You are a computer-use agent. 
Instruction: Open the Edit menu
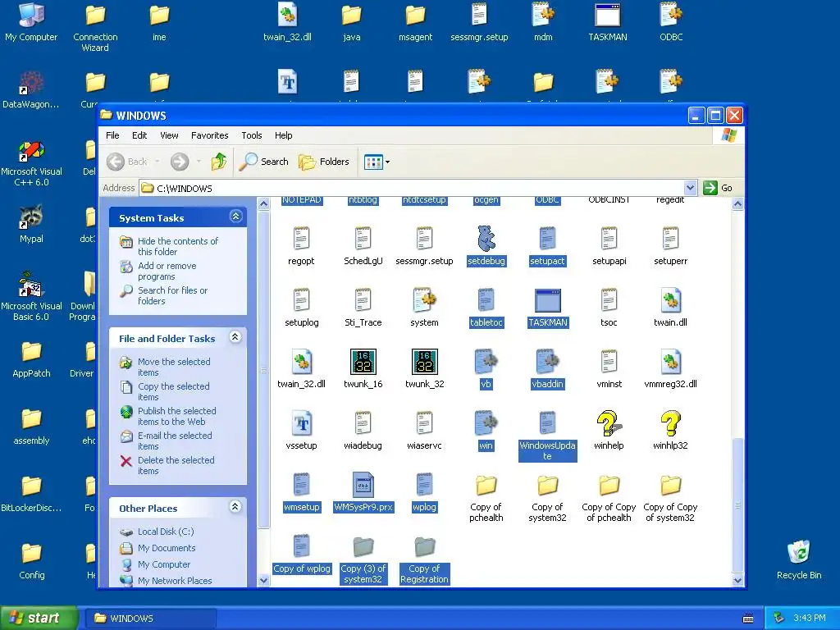[139, 135]
